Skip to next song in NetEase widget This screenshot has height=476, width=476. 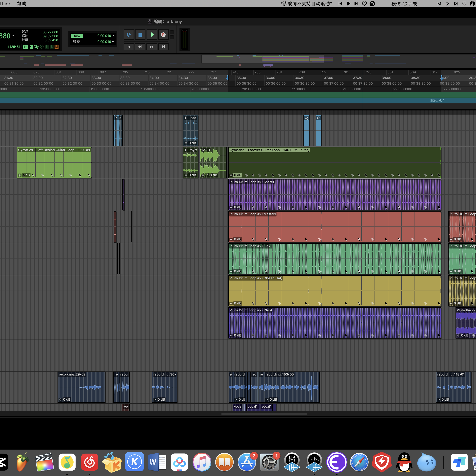[x=356, y=4]
